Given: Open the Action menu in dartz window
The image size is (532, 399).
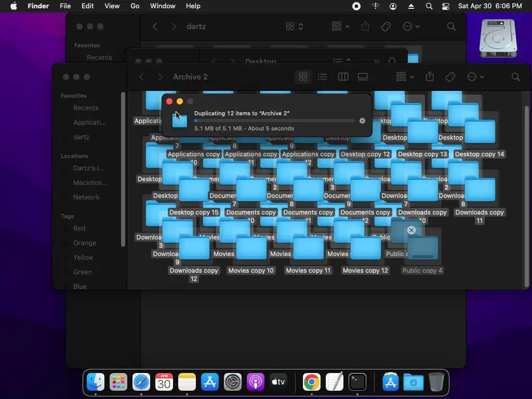Looking at the screenshot, I should click(411, 26).
